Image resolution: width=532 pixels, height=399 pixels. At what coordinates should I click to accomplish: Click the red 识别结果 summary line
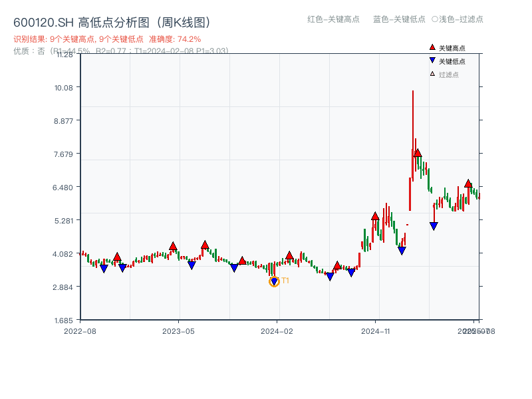pyautogui.click(x=107, y=39)
